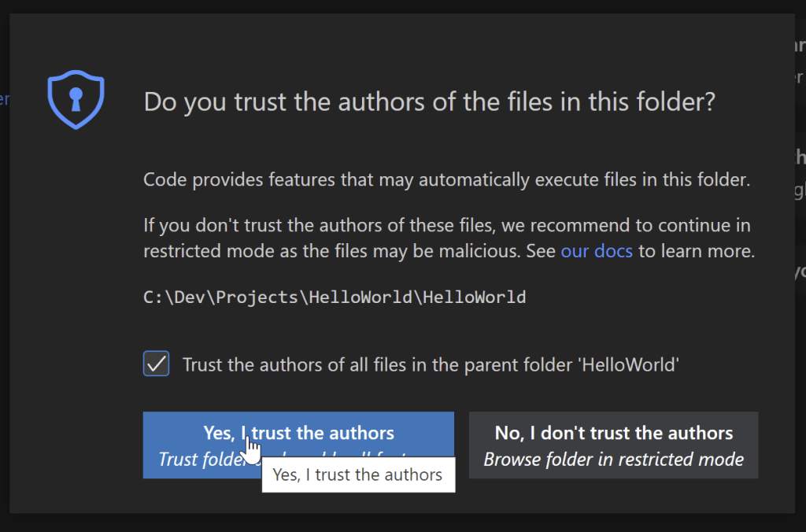Tick the parent folder trust checkbox
This screenshot has height=532, width=806.
pos(156,364)
